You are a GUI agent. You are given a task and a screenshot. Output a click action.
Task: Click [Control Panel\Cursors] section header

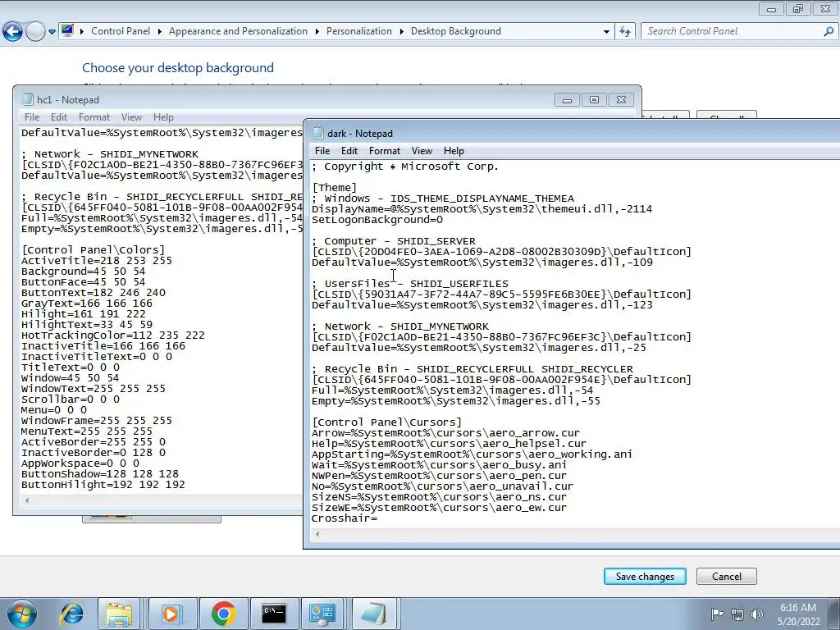tap(386, 422)
